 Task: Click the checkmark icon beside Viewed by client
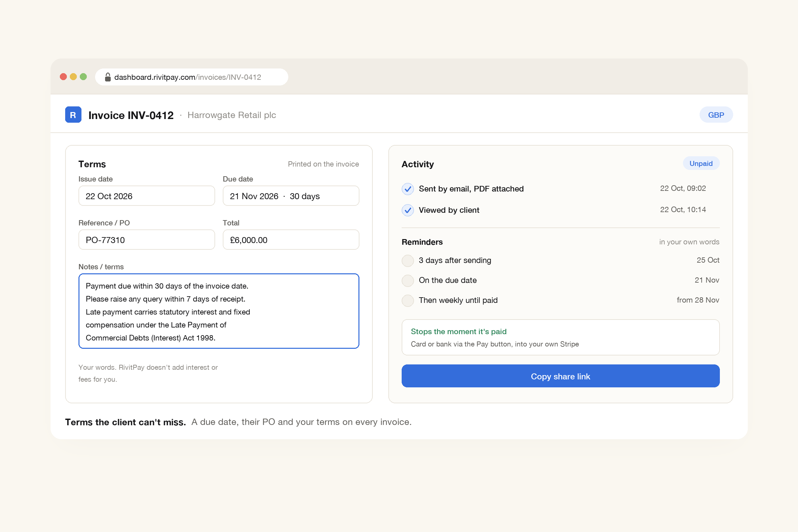[408, 210]
